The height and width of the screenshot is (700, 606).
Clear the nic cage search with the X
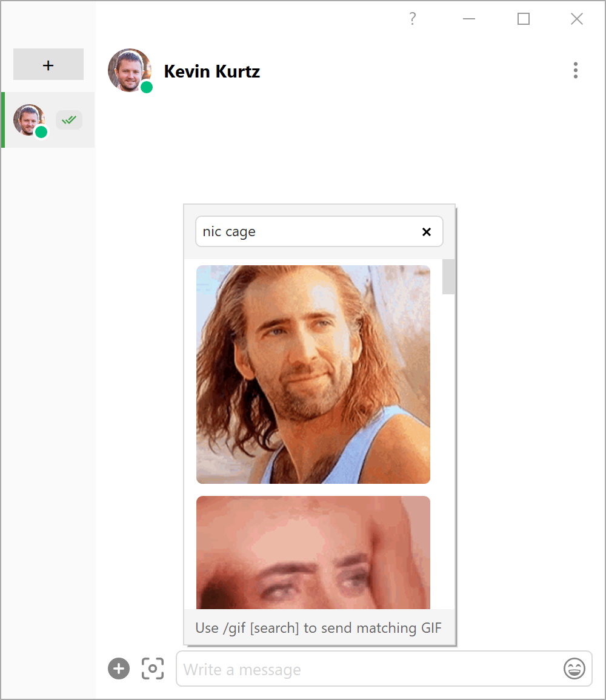point(426,231)
